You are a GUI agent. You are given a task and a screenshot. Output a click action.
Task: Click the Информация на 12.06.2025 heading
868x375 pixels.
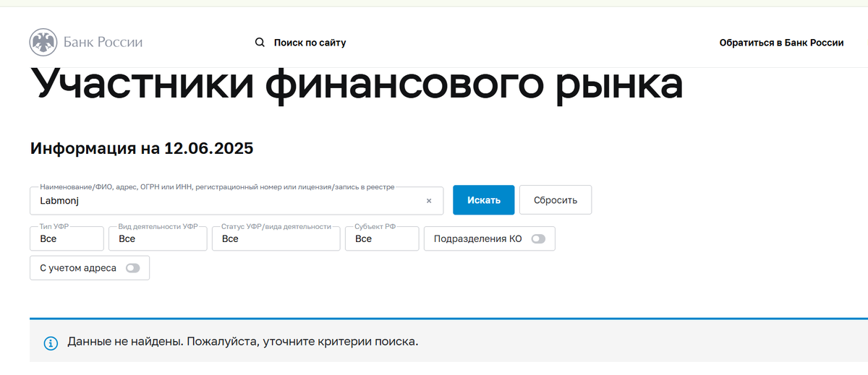click(142, 149)
